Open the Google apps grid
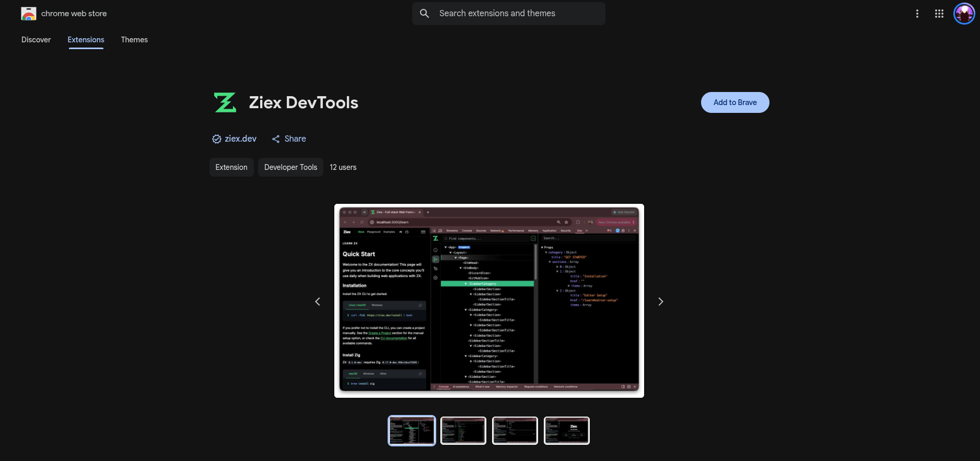 pos(939,14)
